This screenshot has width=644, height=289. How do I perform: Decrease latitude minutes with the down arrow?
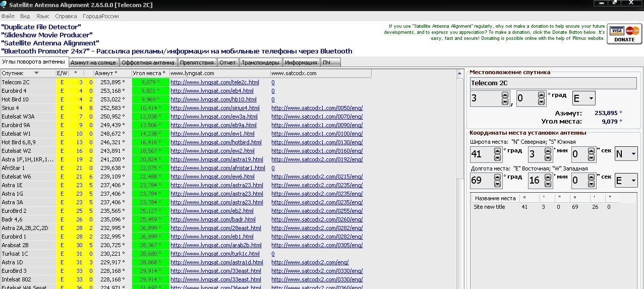(x=548, y=157)
